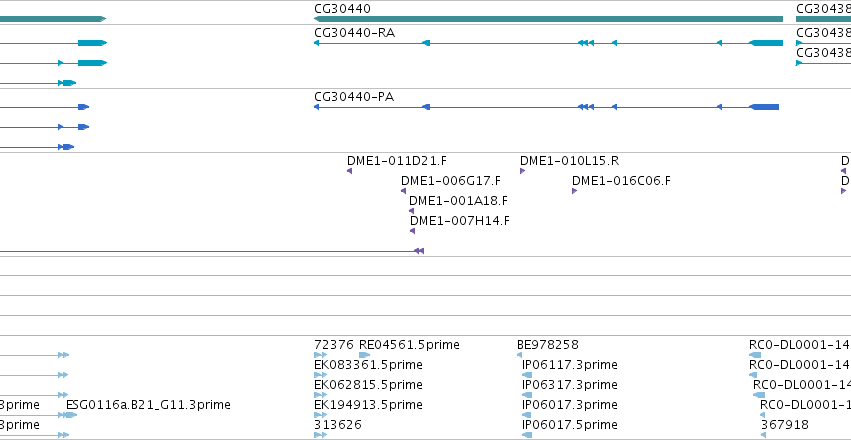Viewport: 851px width, 440px height.
Task: Click the purple arrow marker under DME1-010L15.R
Action: [522, 171]
